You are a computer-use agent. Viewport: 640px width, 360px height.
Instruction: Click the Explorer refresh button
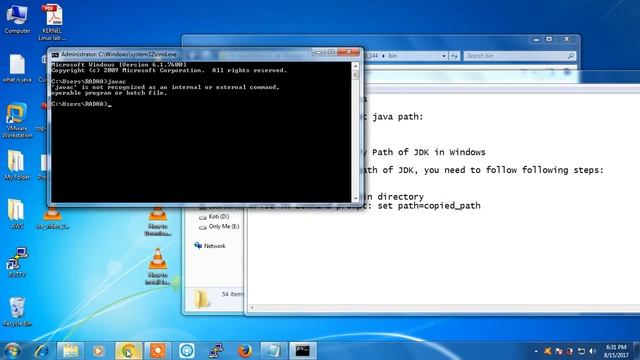coord(454,56)
